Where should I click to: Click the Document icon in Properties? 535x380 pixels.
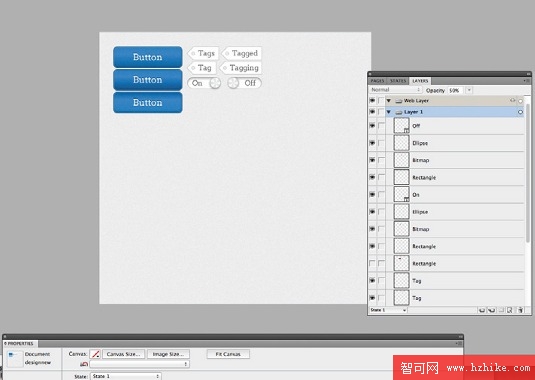click(x=15, y=359)
